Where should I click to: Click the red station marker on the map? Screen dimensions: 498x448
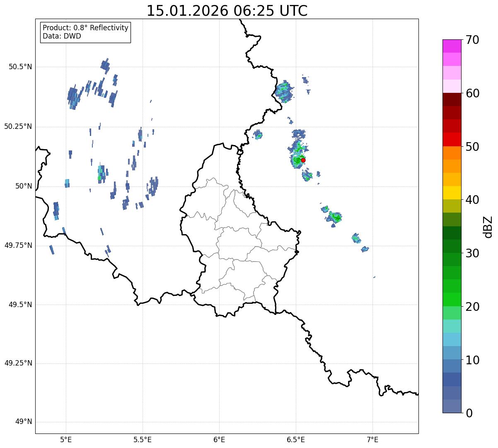(x=303, y=160)
